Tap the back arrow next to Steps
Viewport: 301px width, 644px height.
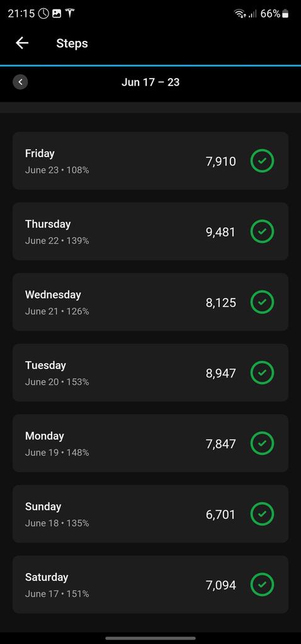22,43
